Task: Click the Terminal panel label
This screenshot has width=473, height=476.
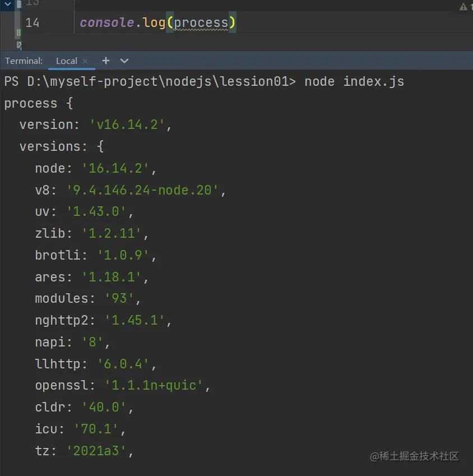Action: coord(24,61)
